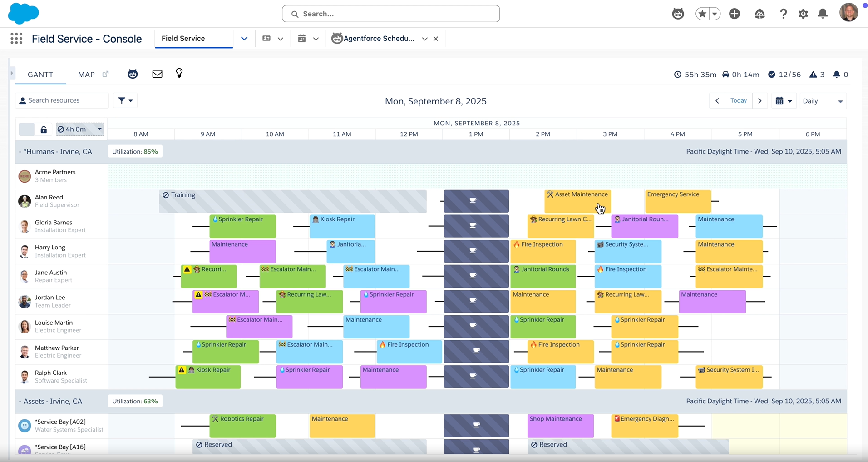Click warning icon on Jane Austin's Recurri... appointment
The height and width of the screenshot is (462, 868).
(187, 269)
